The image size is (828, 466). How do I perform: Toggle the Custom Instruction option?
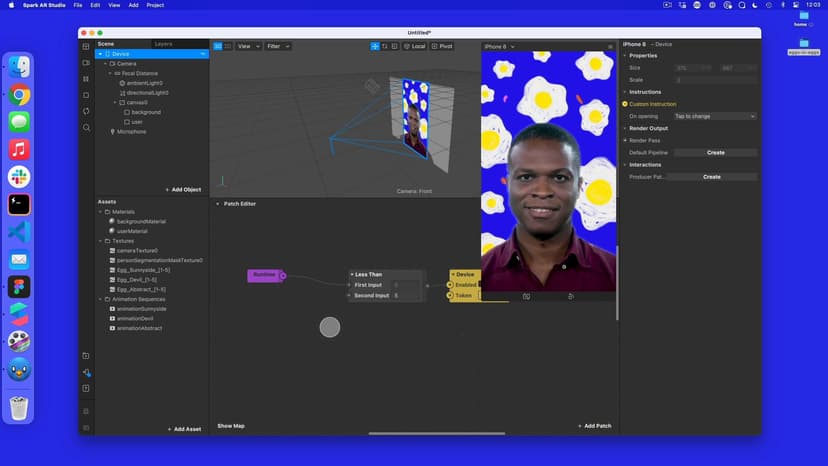point(625,104)
